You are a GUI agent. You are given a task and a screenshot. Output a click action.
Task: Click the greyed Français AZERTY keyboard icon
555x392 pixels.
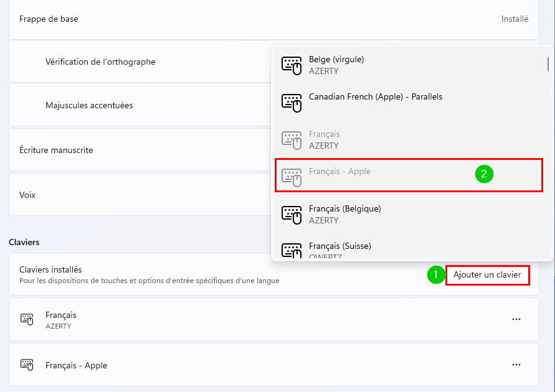coord(292,141)
